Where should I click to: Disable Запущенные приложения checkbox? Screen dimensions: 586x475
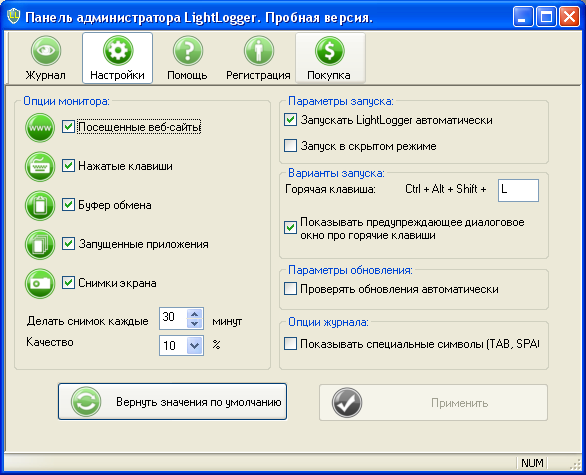click(68, 243)
